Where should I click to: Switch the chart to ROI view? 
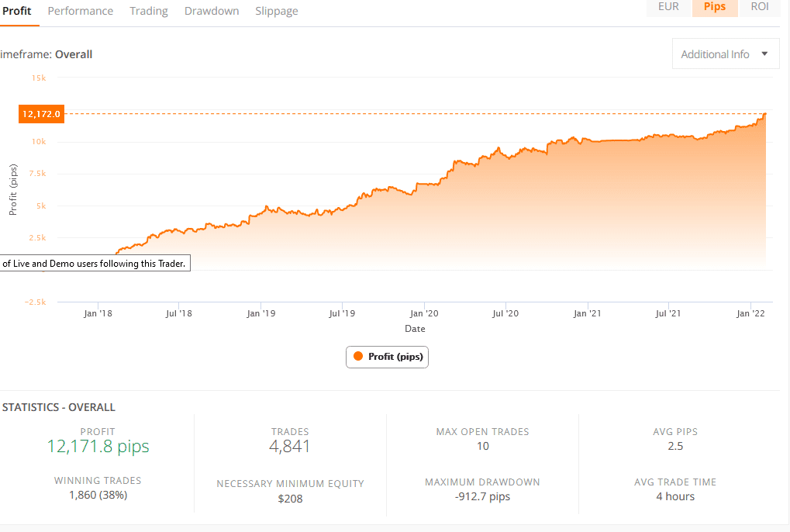pos(760,7)
